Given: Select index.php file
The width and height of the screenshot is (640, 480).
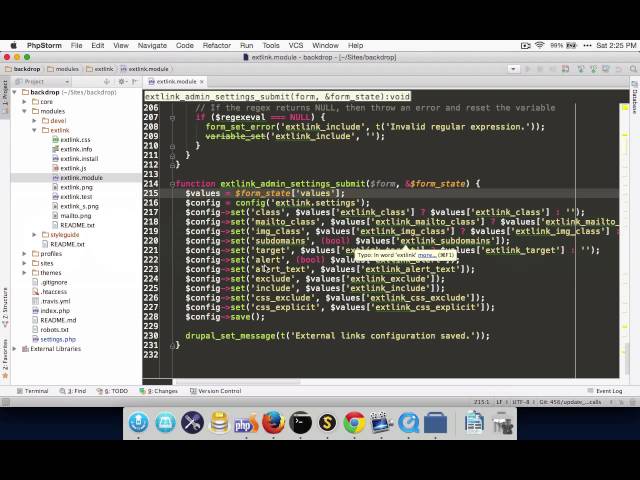Looking at the screenshot, I should 51,311.
